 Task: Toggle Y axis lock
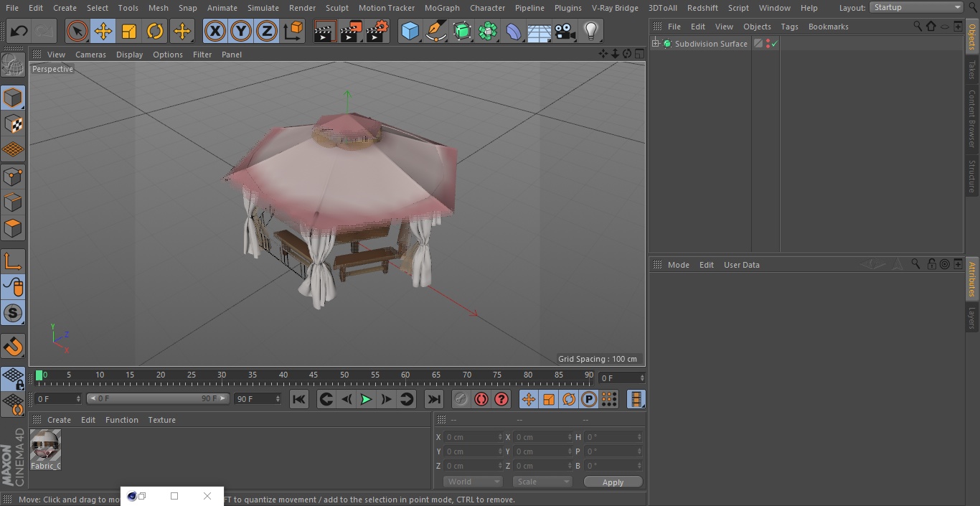pos(241,31)
